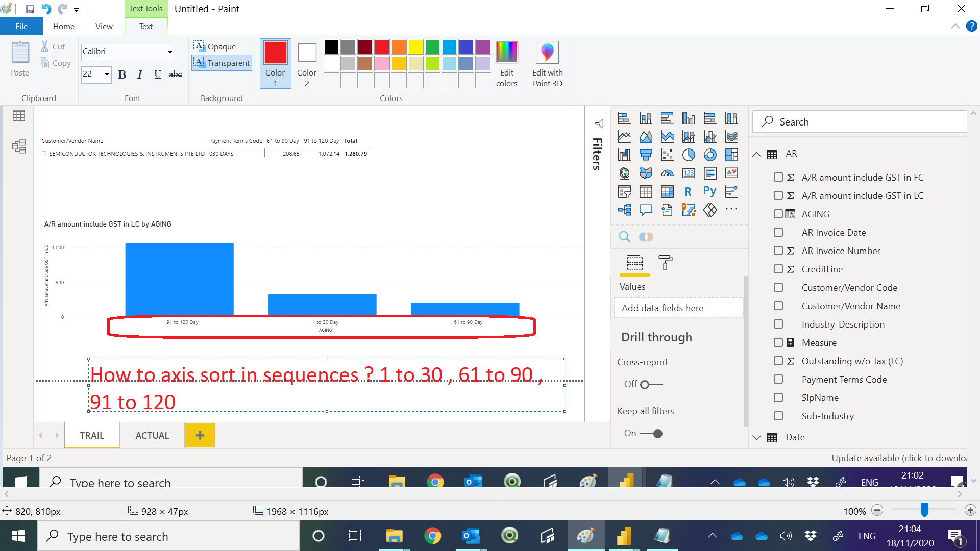This screenshot has width=980, height=551.
Task: Apply Strikethrough text formatting
Action: click(x=176, y=74)
